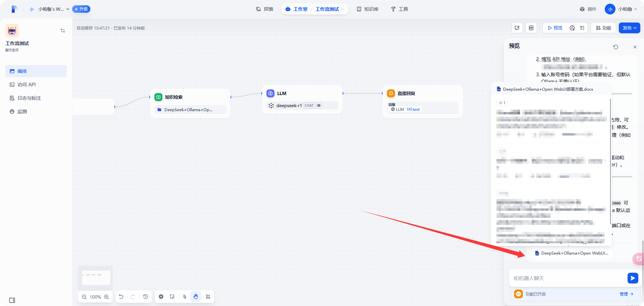Toggle the hand pan mode
This screenshot has width=644, height=306.
coord(196,297)
